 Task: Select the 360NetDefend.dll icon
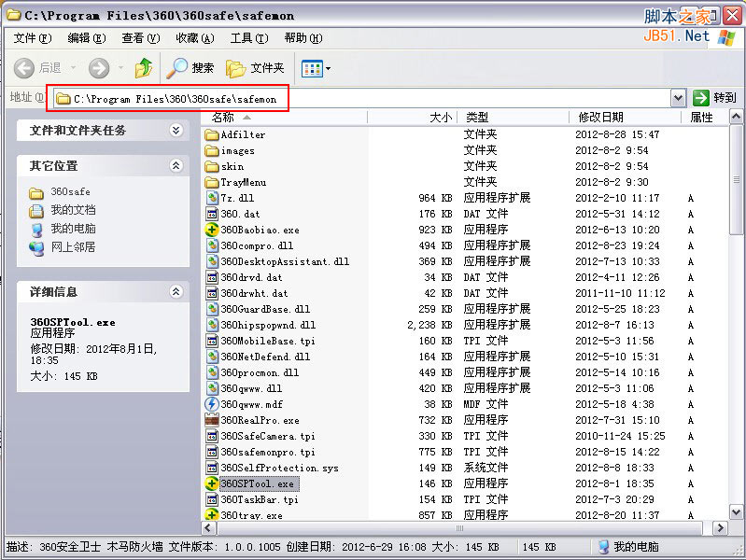212,357
